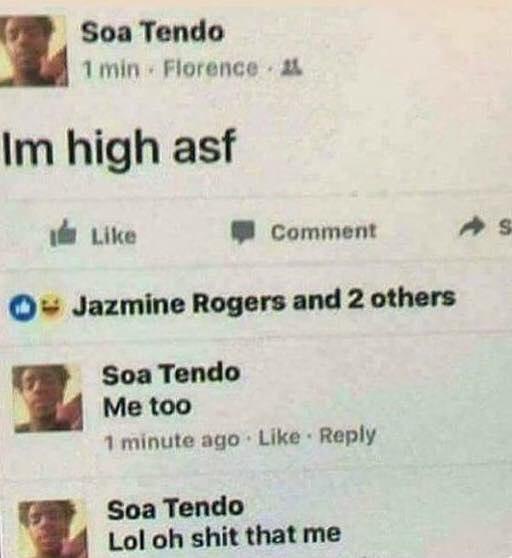Click the laughing face reaction icon
Screen dimensions: 512x558
pyautogui.click(x=49, y=307)
